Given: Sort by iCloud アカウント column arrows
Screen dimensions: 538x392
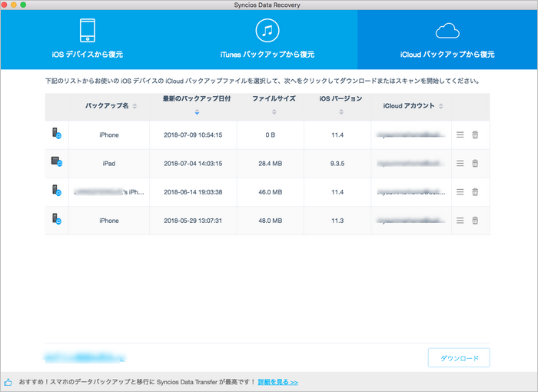Looking at the screenshot, I should [x=441, y=106].
